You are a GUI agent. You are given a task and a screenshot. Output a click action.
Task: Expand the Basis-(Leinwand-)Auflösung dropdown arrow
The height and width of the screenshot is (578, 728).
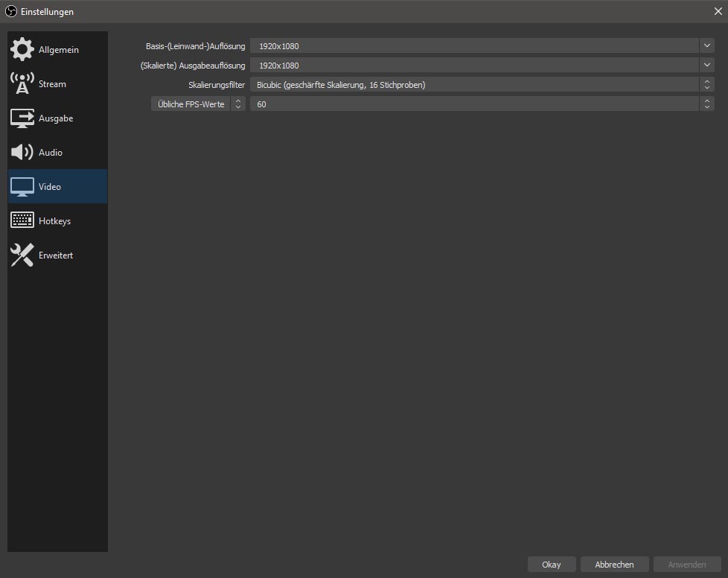tap(706, 46)
